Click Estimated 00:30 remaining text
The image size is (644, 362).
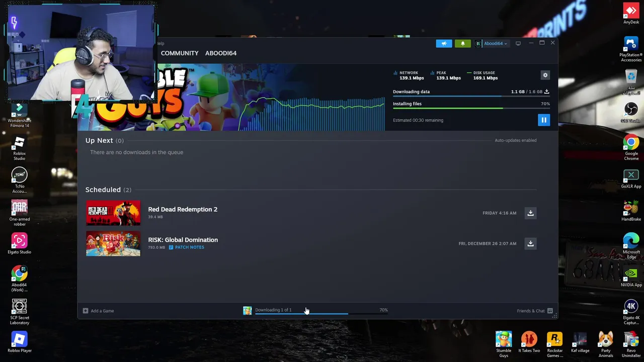pyautogui.click(x=418, y=120)
